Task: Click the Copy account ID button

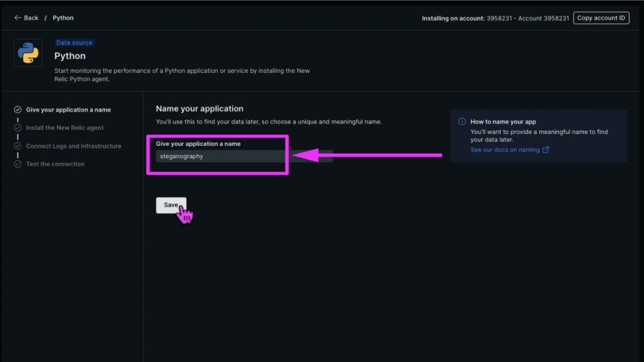Action: pyautogui.click(x=601, y=17)
